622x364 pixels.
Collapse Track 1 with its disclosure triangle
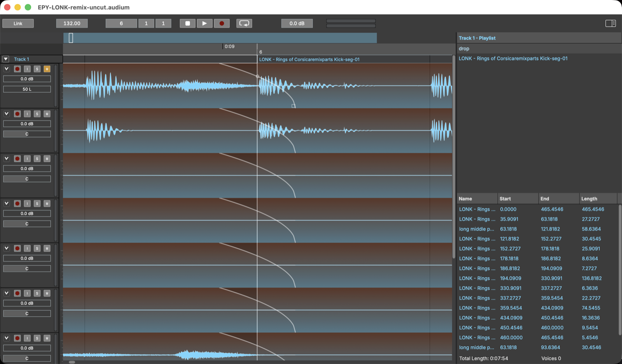(5, 59)
